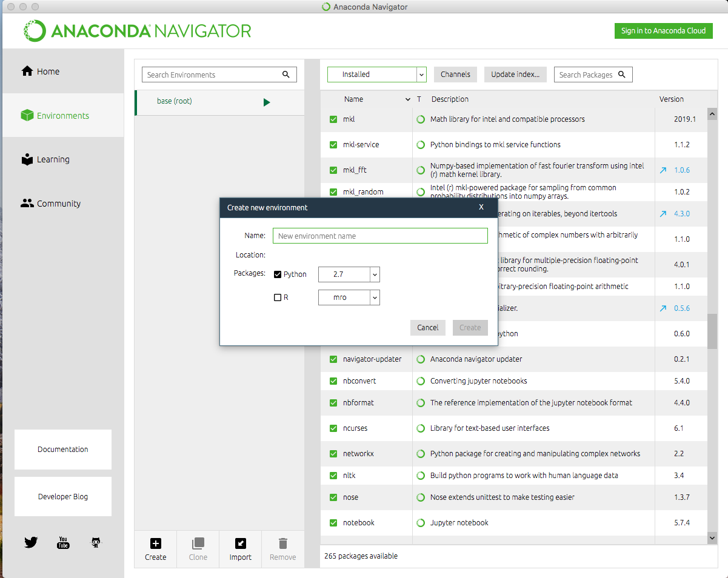Toggle the mkl_fft package checkbox

tap(333, 170)
